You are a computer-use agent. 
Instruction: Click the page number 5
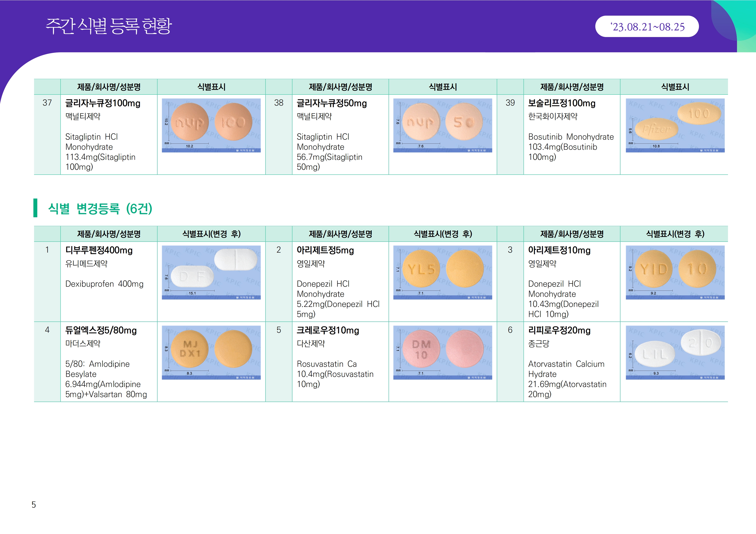click(x=34, y=505)
